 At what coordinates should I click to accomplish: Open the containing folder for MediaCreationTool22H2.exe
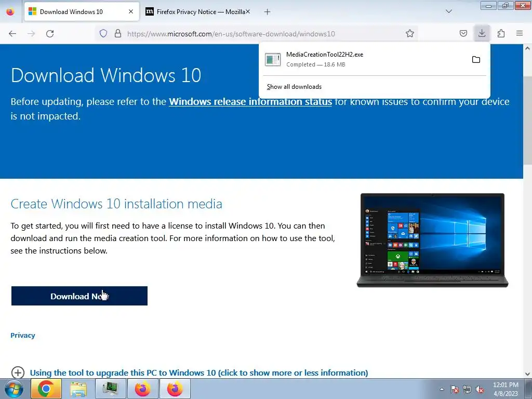[x=476, y=60]
